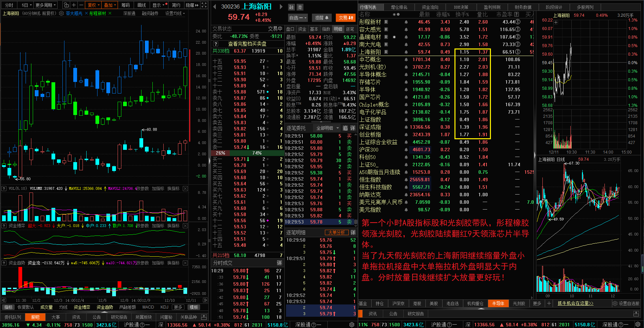Viewport: 644px width, 328px height.
Task: Open 设置均线 dropdown
Action: [x=175, y=13]
